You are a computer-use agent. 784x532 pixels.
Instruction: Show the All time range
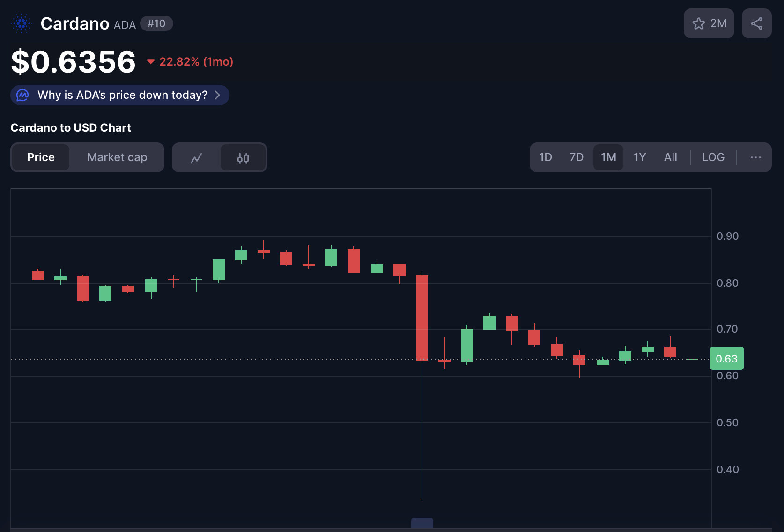tap(670, 157)
